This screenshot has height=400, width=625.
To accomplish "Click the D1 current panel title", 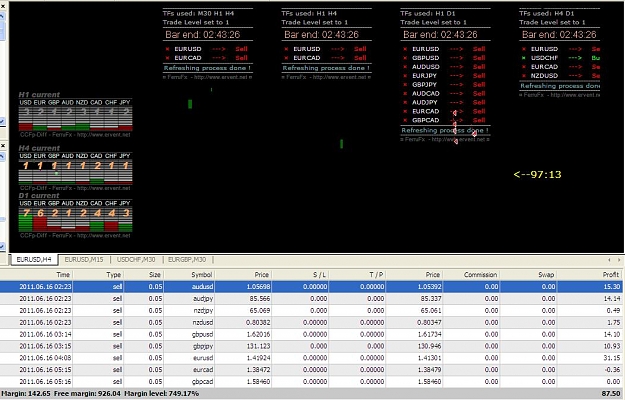I will [x=39, y=196].
